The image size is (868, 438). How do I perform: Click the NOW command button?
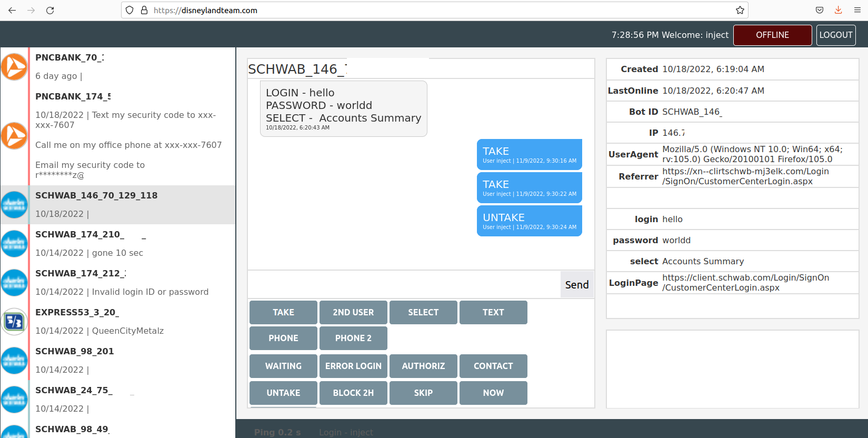click(x=493, y=393)
